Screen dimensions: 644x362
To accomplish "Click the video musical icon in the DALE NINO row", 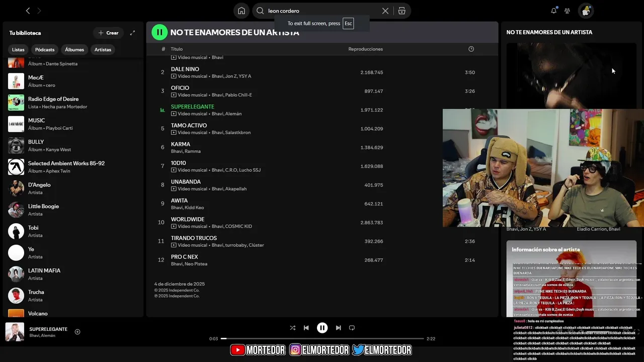I will coord(174,76).
